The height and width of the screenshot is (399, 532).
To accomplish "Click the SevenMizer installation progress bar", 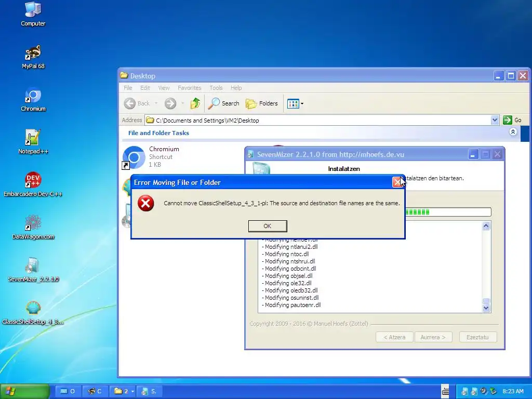I will pos(448,212).
